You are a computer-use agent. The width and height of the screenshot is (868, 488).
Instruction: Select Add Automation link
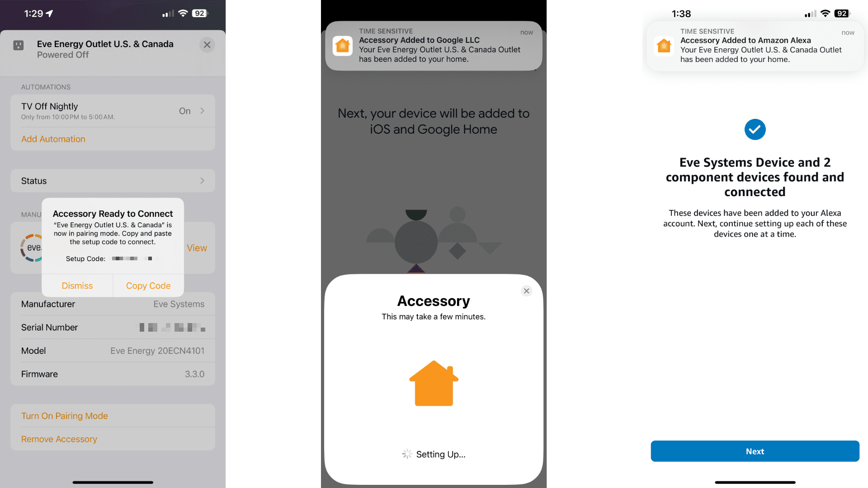pos(53,139)
